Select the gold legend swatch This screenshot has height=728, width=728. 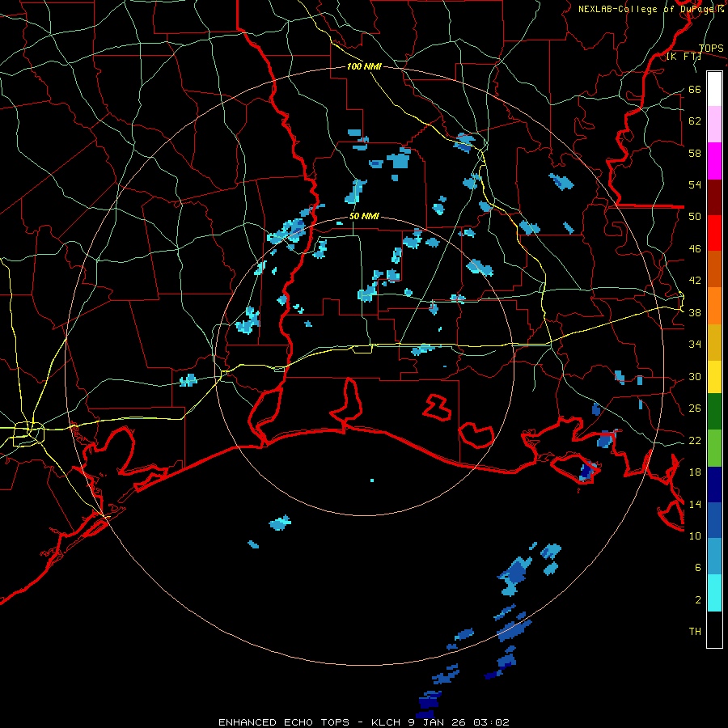pos(714,342)
